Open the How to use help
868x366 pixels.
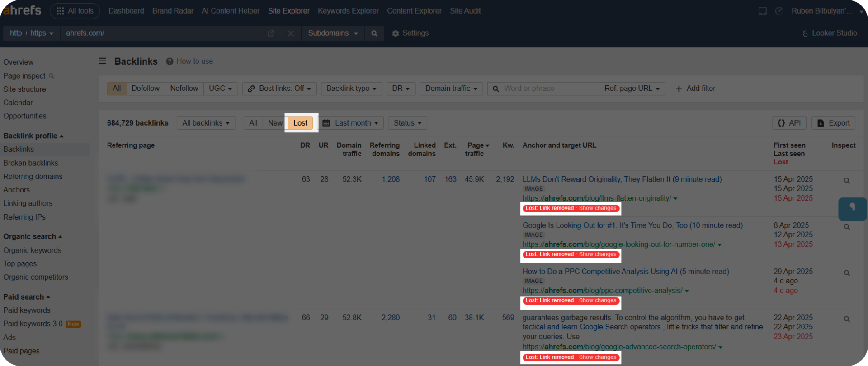click(x=189, y=61)
